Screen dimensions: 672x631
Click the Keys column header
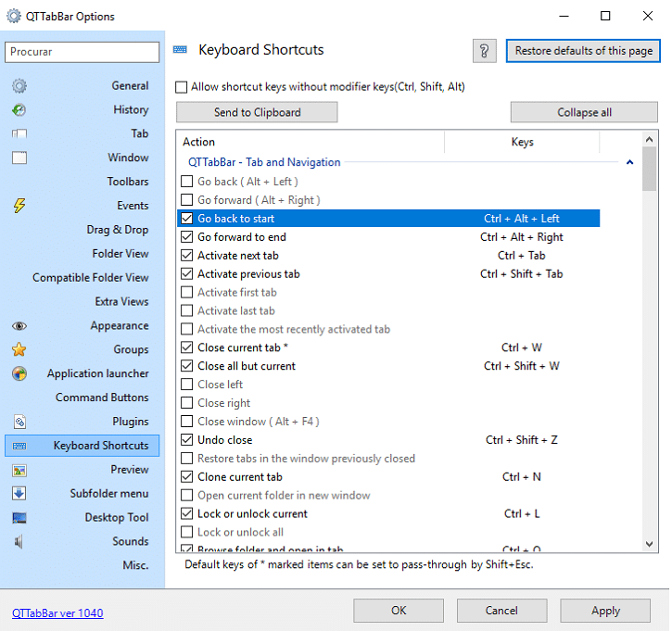(522, 143)
